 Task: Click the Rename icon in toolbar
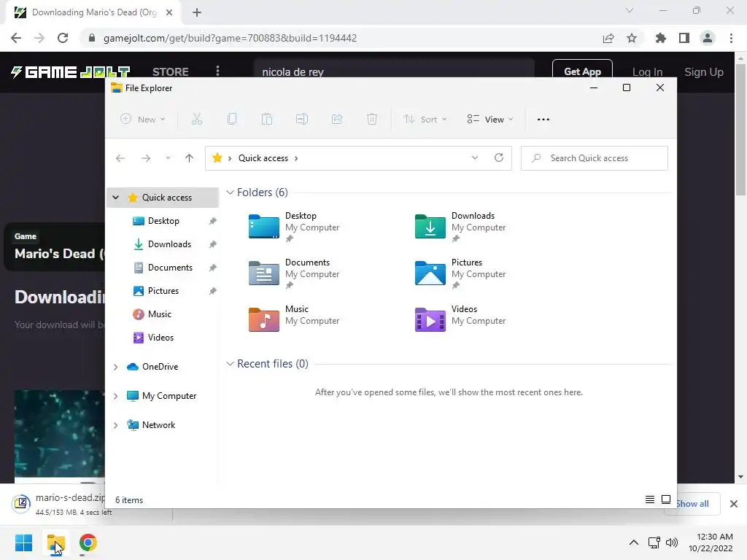click(302, 119)
